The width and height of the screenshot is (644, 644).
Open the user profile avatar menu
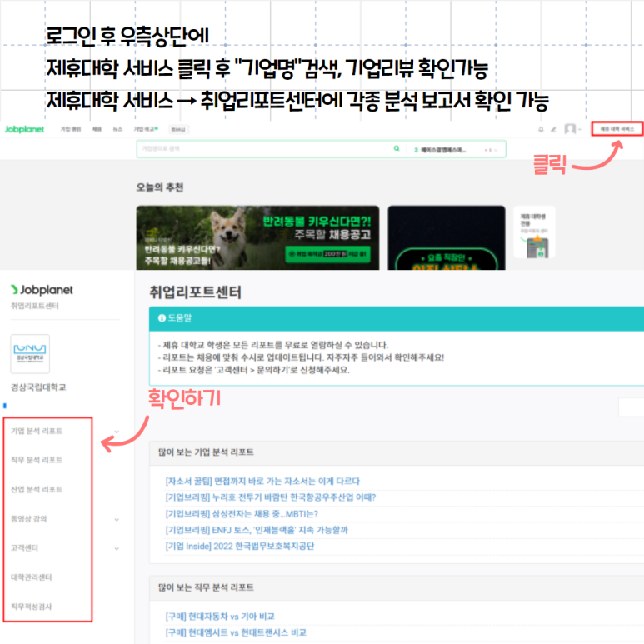[572, 129]
